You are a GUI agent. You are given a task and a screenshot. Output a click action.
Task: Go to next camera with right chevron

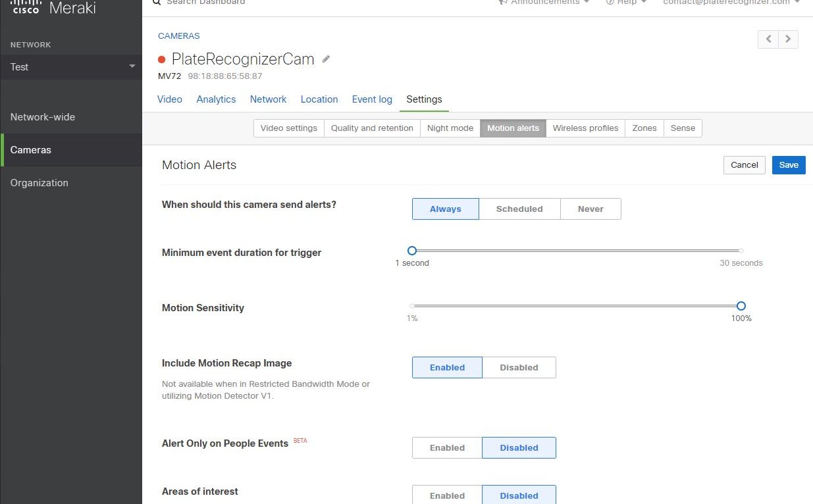[789, 39]
